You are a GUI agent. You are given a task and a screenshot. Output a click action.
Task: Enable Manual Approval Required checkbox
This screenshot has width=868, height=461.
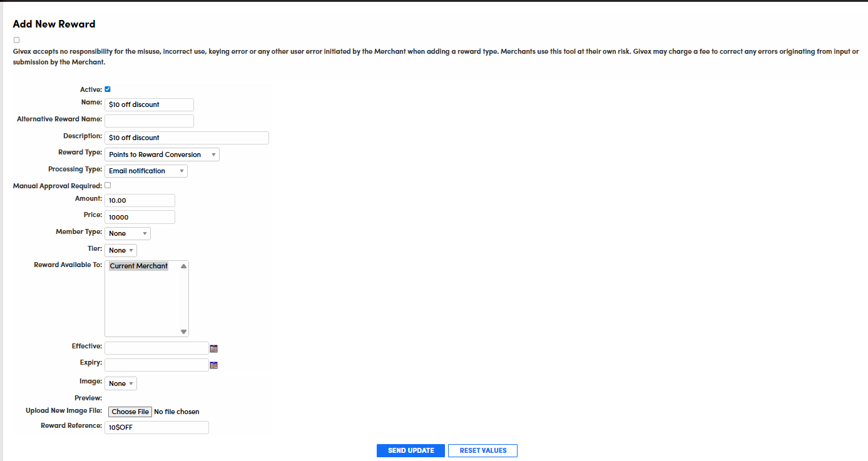coord(108,185)
